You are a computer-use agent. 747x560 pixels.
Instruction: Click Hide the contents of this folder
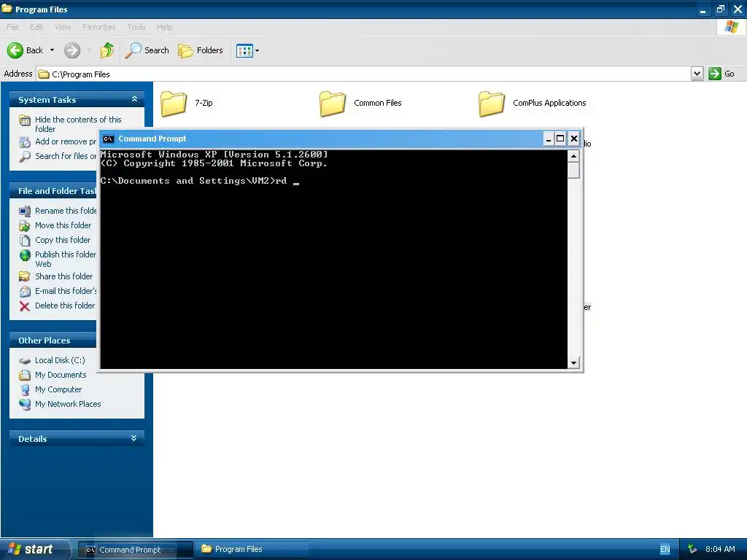coord(77,124)
